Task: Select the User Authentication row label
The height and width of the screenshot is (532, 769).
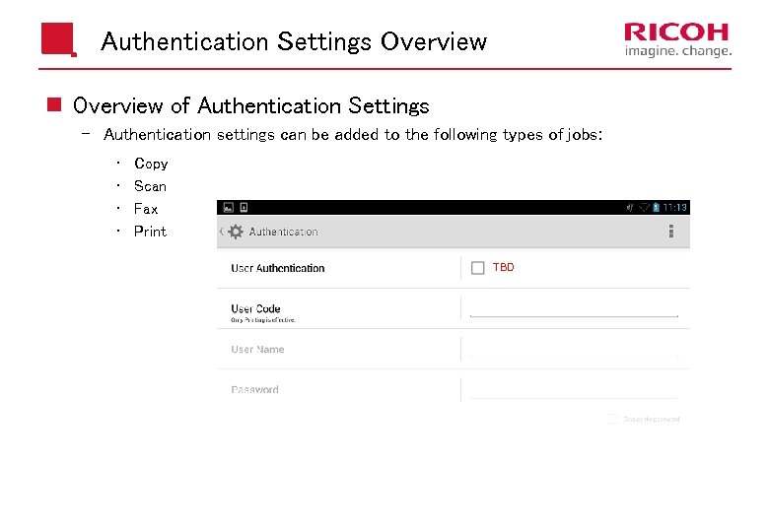Action: pos(278,268)
